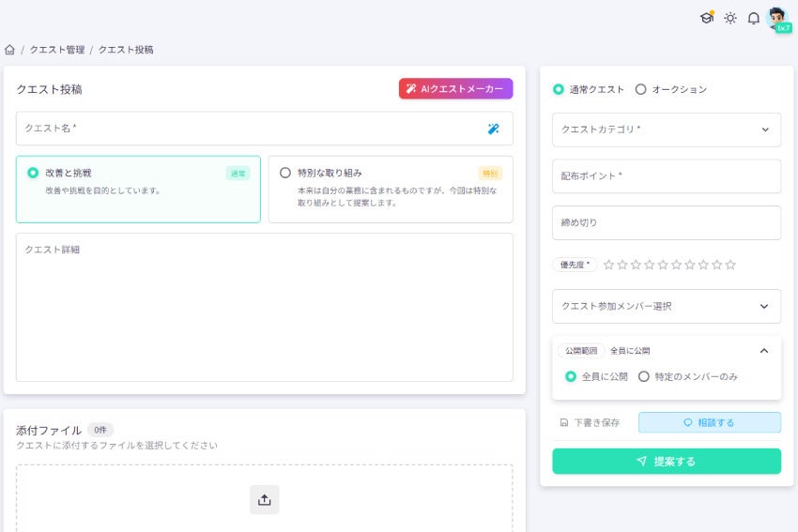798x532 pixels.
Task: Select the オークション radio button
Action: [640, 89]
